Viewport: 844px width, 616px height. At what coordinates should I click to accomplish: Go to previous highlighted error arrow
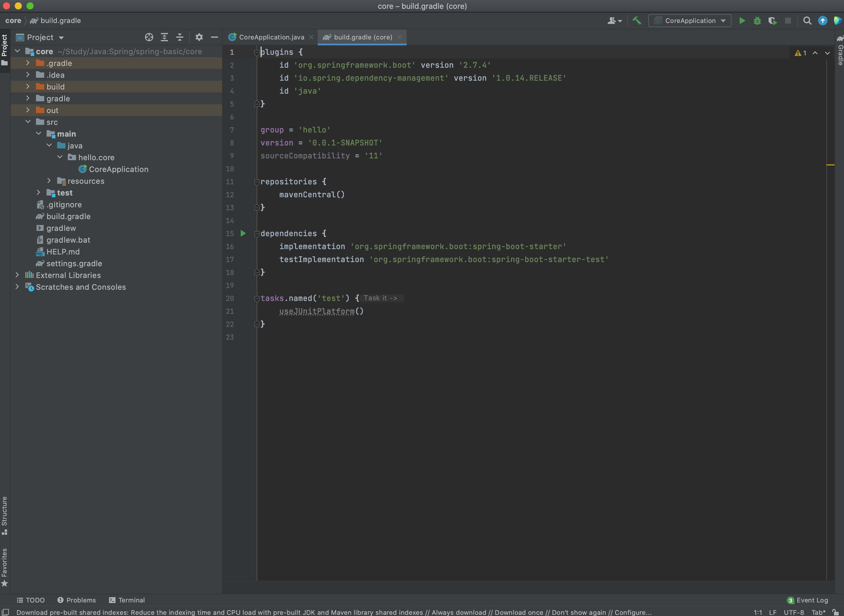pyautogui.click(x=815, y=53)
